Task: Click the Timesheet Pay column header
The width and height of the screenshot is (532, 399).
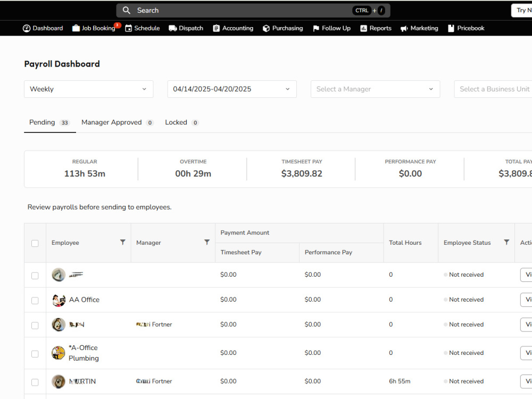Action: (x=241, y=252)
